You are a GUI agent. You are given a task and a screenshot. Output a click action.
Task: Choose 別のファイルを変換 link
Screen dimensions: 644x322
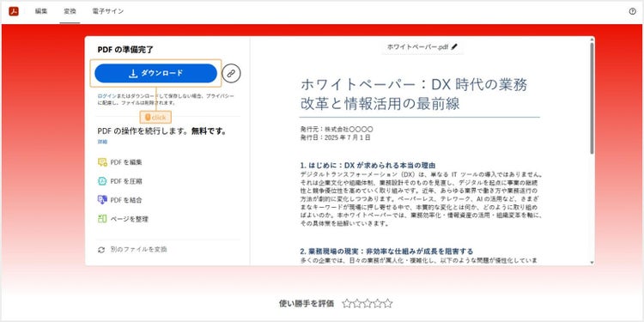point(138,249)
